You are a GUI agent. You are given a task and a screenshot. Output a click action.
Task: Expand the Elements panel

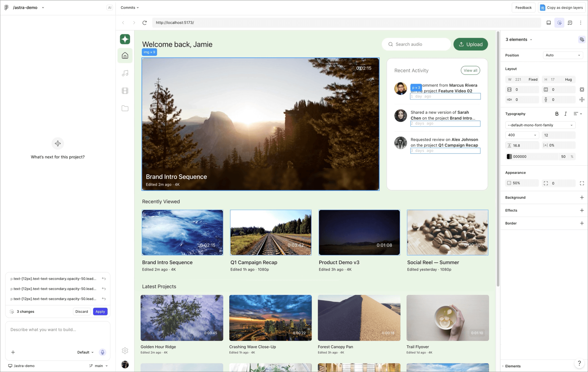point(511,366)
